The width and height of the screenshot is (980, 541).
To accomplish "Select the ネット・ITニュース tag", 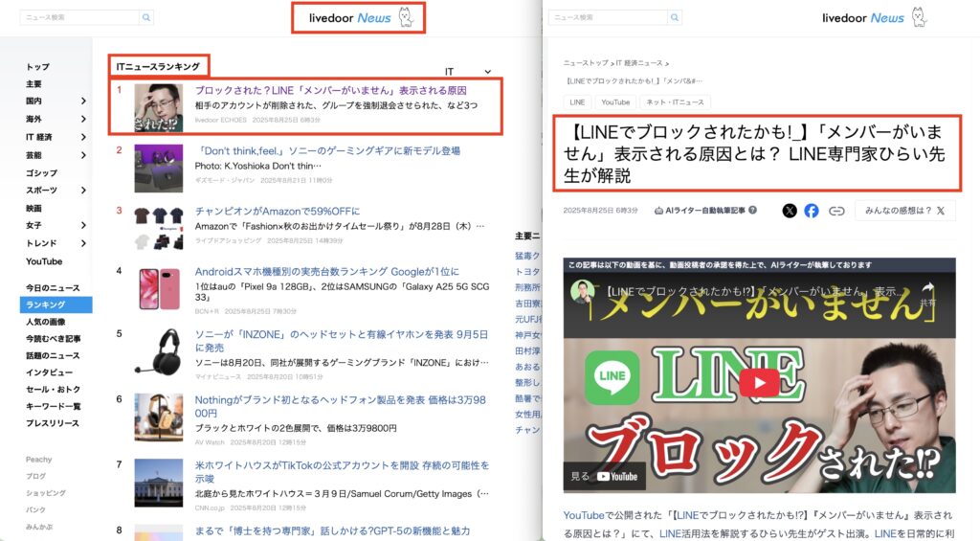I will click(675, 101).
